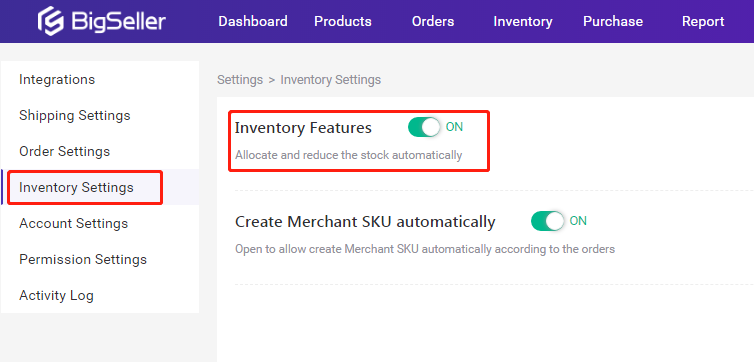Toggle the Inventory Features switch

pos(424,127)
